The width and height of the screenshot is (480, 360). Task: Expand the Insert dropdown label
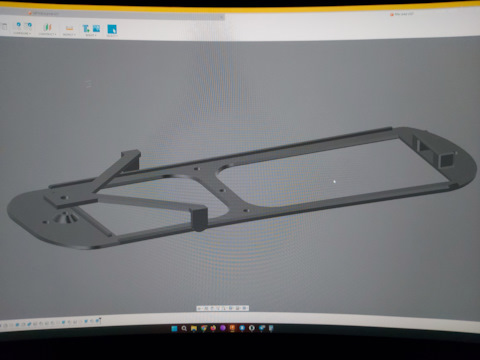tap(91, 35)
